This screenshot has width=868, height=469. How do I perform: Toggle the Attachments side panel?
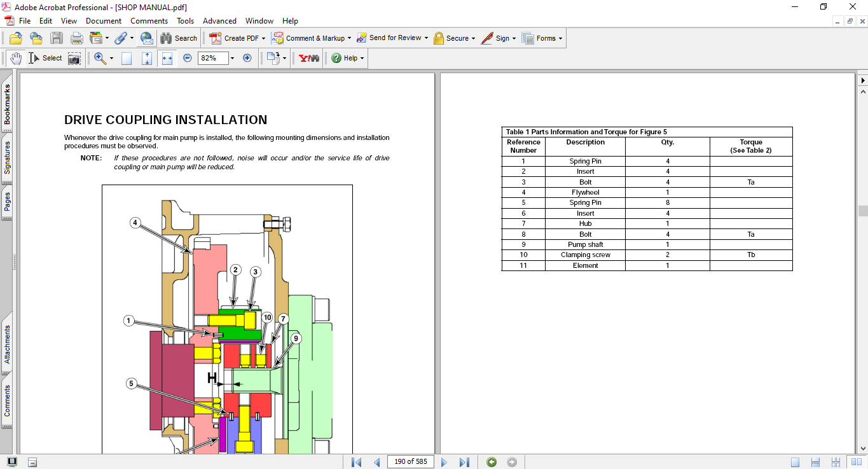click(7, 344)
